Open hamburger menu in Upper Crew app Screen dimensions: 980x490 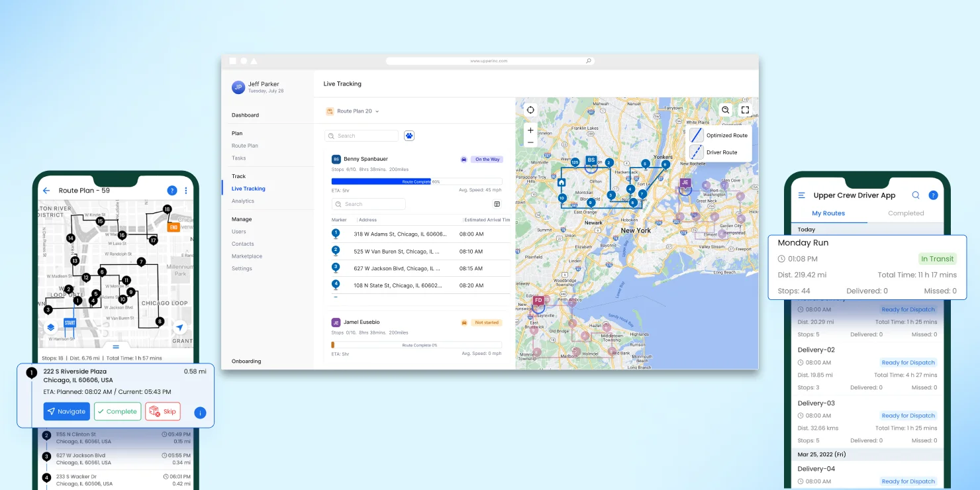802,195
